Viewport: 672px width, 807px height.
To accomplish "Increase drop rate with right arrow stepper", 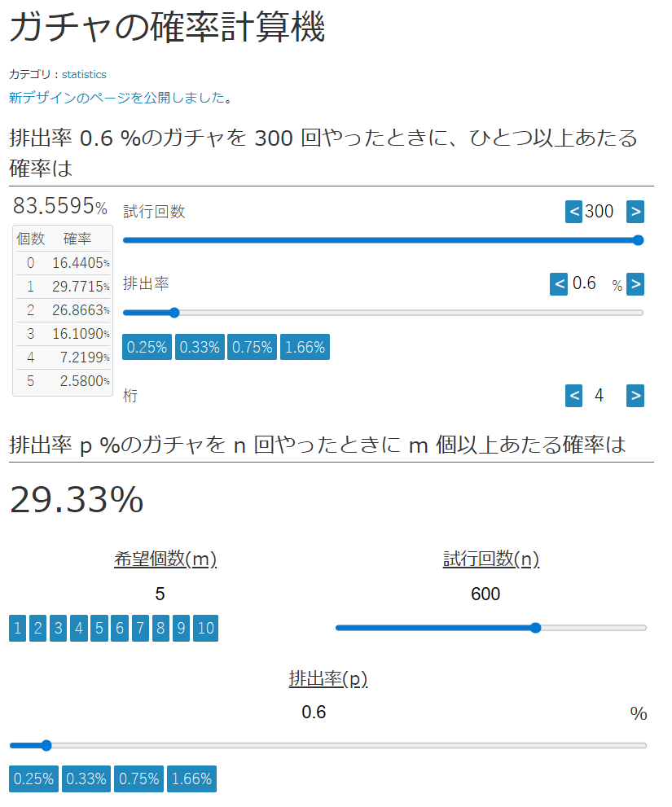I will [x=635, y=284].
